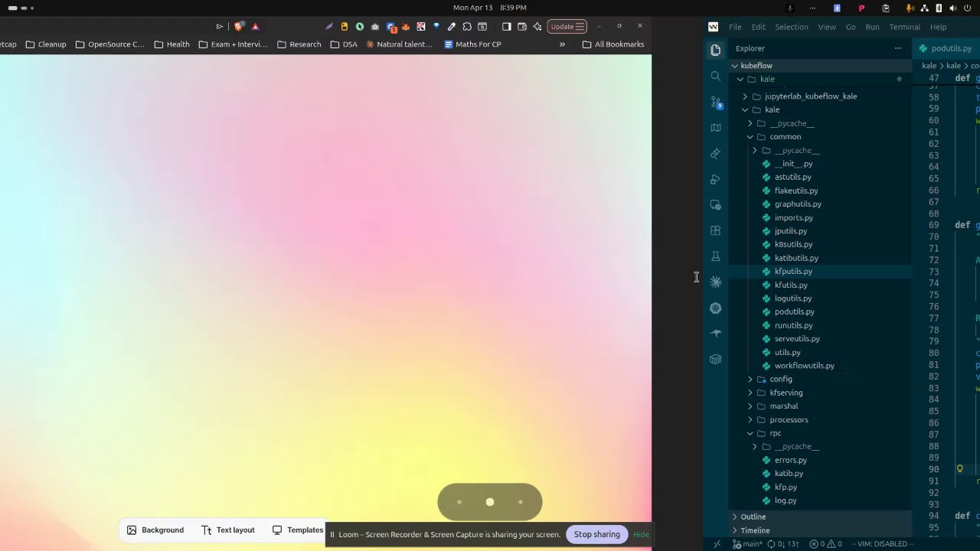Viewport: 980px width, 551px height.
Task: Open the browser Extensions puzzle icon
Action: (467, 26)
